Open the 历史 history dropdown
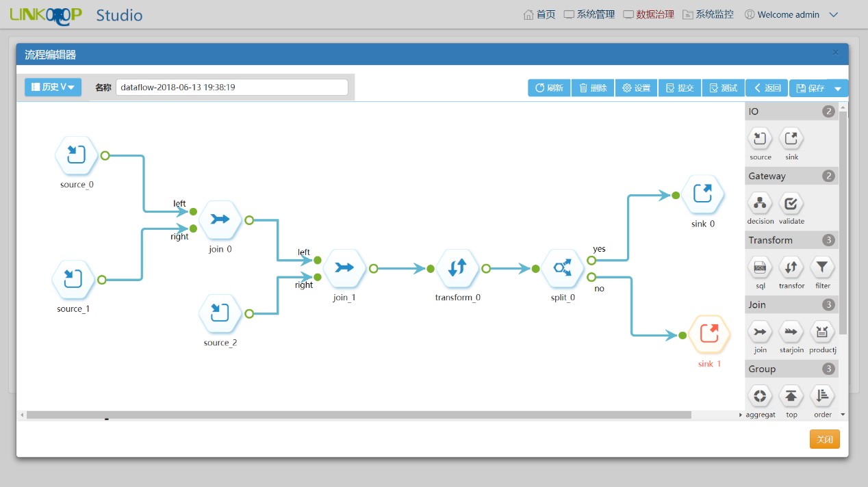868x487 pixels. (53, 87)
